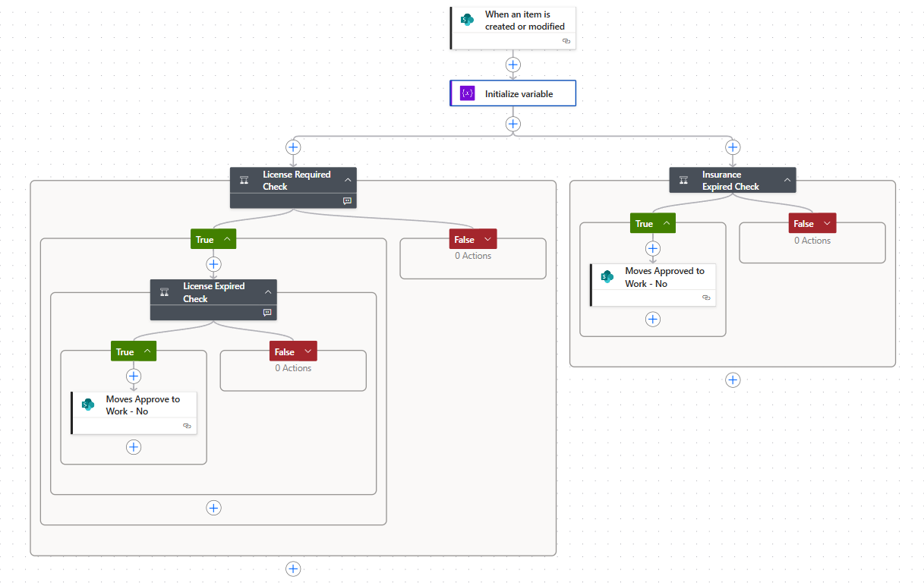Collapse the True branch of License Required Check

pos(226,238)
